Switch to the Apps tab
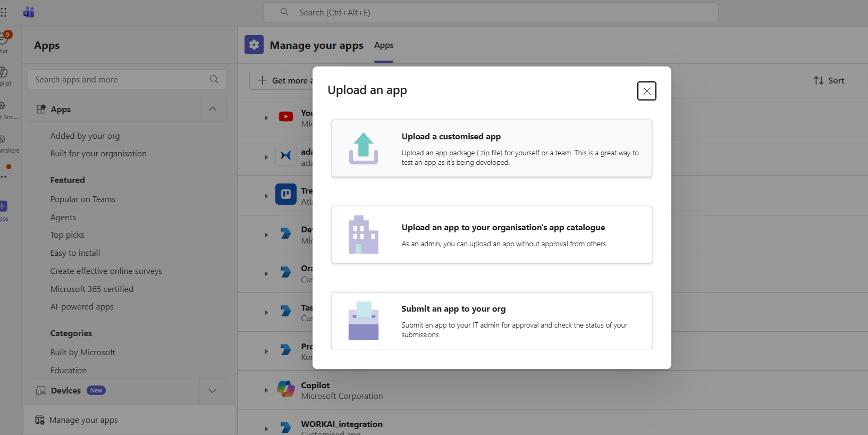This screenshot has height=435, width=868. coord(384,46)
